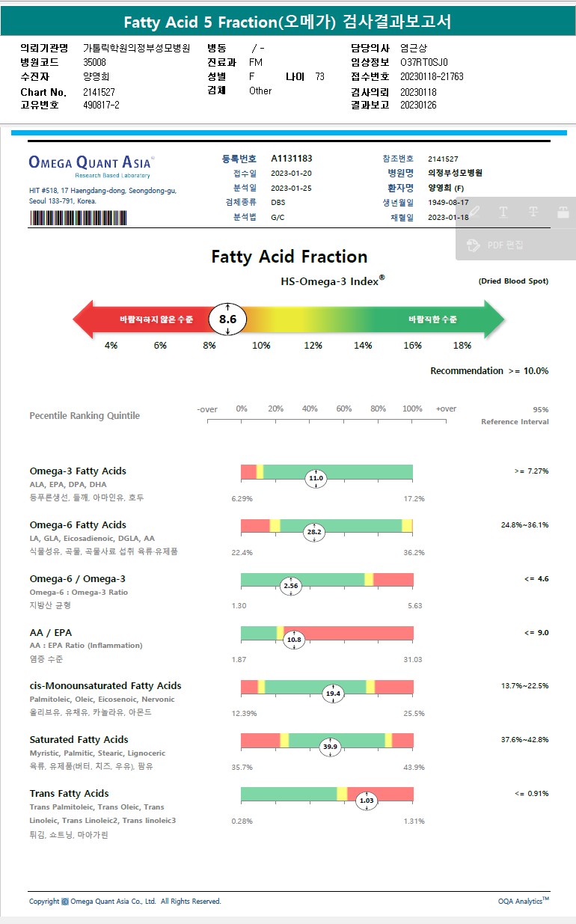Click the registration number A1131183
The width and height of the screenshot is (576, 924).
pos(292,159)
